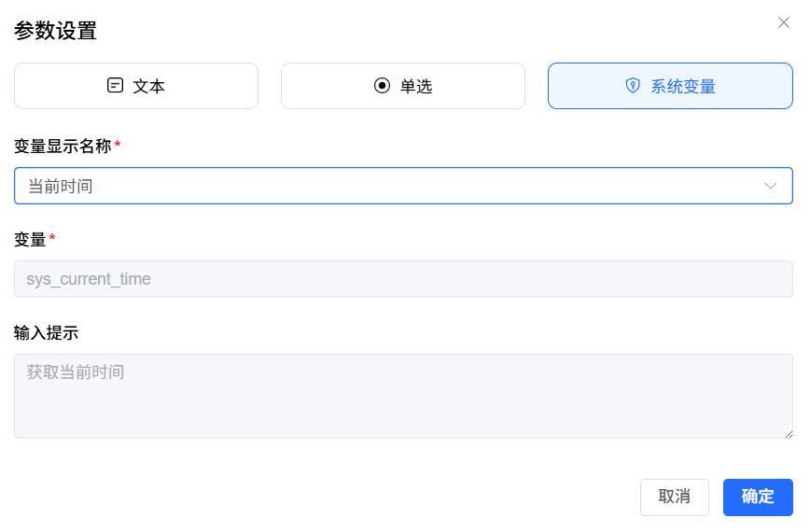
Task: Click the 输入提示 field label
Action: point(46,332)
